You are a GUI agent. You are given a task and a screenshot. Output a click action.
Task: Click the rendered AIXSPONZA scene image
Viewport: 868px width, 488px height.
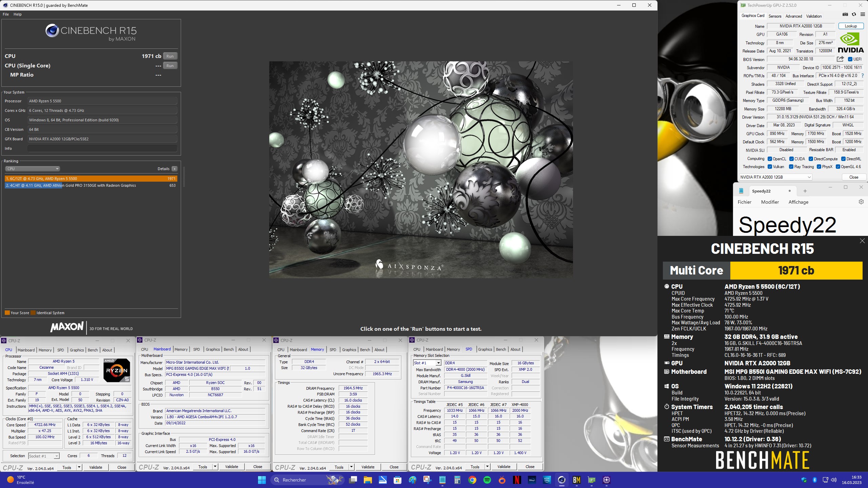(x=421, y=169)
